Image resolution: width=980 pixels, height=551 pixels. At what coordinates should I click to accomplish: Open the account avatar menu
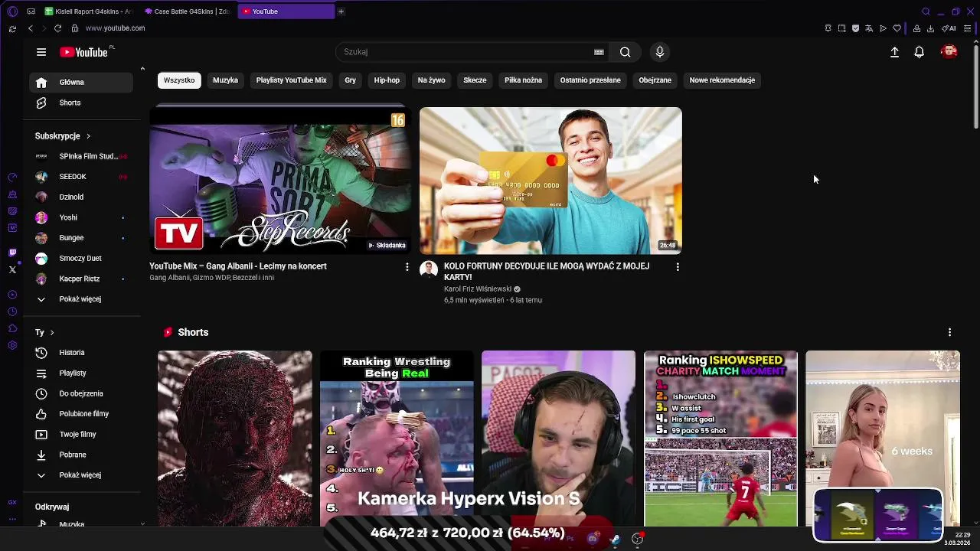[x=949, y=52]
